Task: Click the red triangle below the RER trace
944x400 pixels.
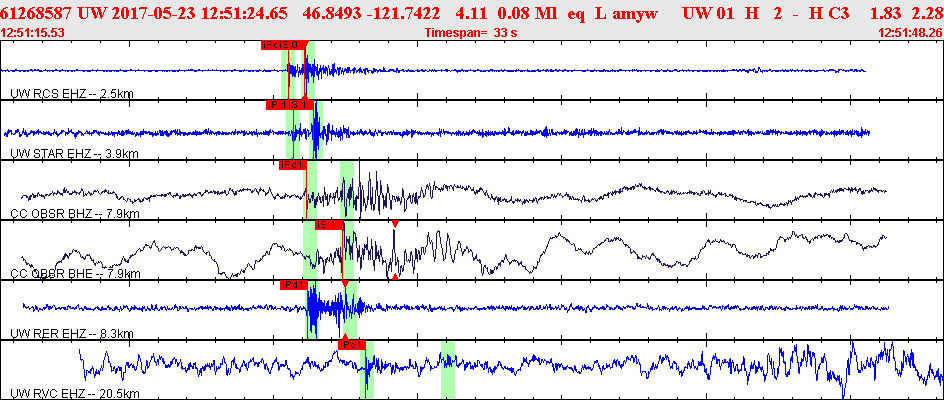Action: point(345,337)
